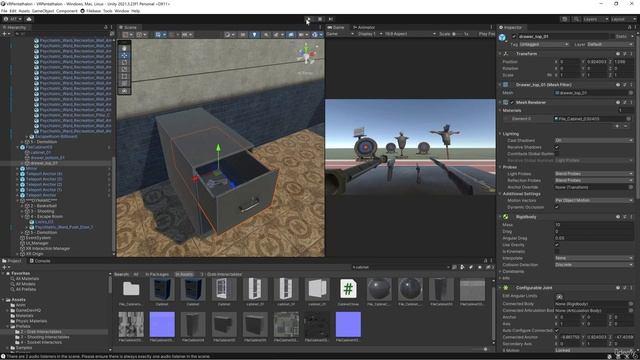The image size is (640, 360).
Task: Click the Hierarchy add (+) button
Action: (4, 34)
